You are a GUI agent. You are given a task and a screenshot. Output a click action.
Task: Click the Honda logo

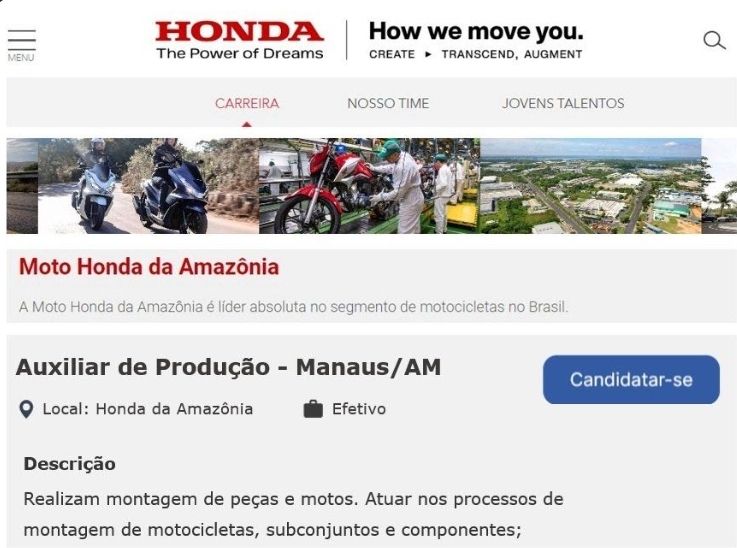[x=239, y=32]
